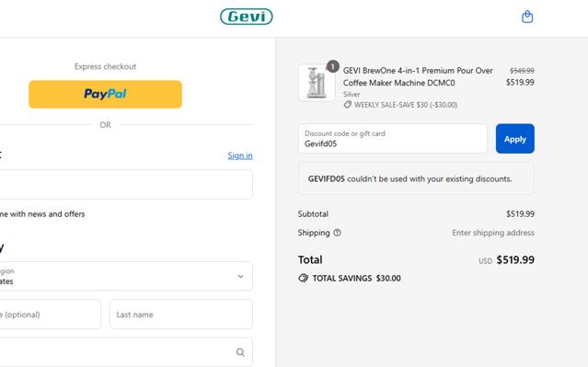Click the address search magnifier icon

240,352
